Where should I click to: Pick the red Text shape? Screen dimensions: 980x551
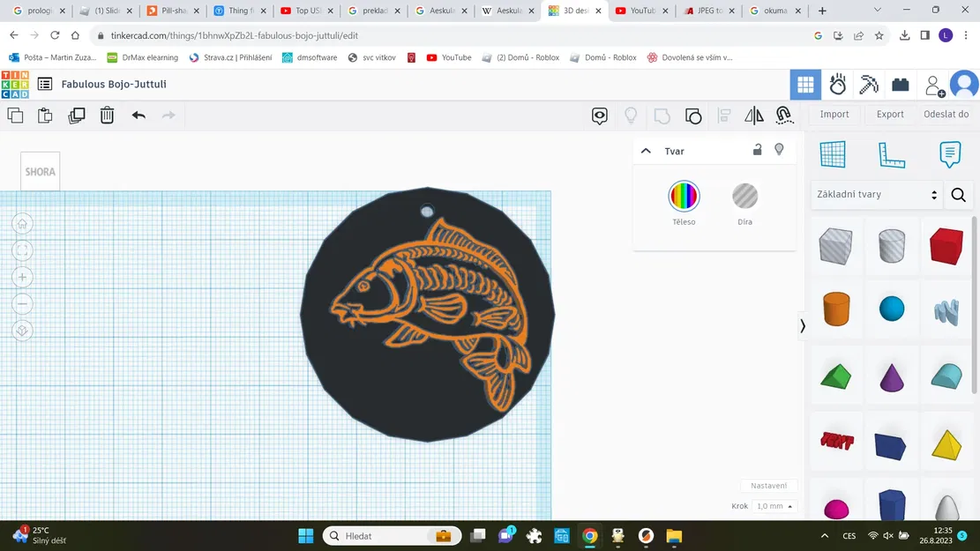coord(836,442)
